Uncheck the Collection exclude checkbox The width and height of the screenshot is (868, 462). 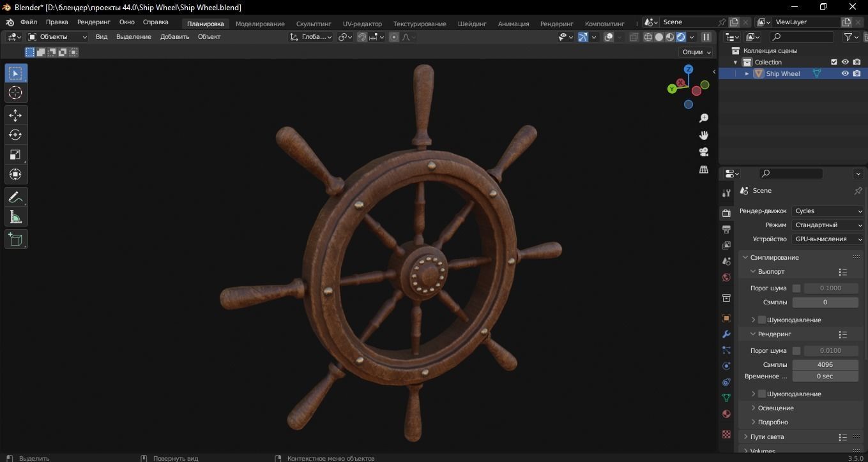pyautogui.click(x=834, y=62)
